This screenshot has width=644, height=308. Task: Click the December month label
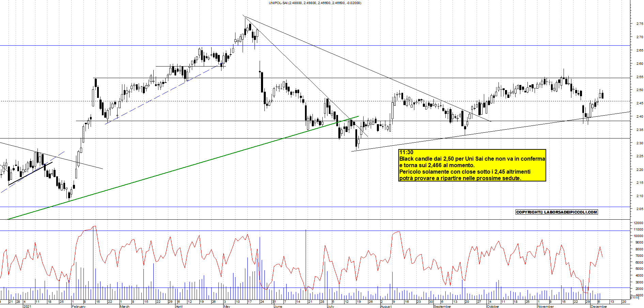coord(599,306)
